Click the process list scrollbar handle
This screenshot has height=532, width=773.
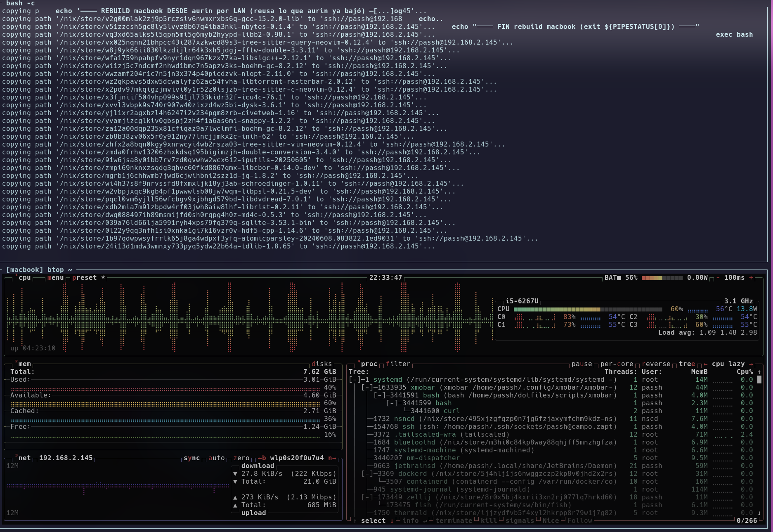[x=759, y=380]
